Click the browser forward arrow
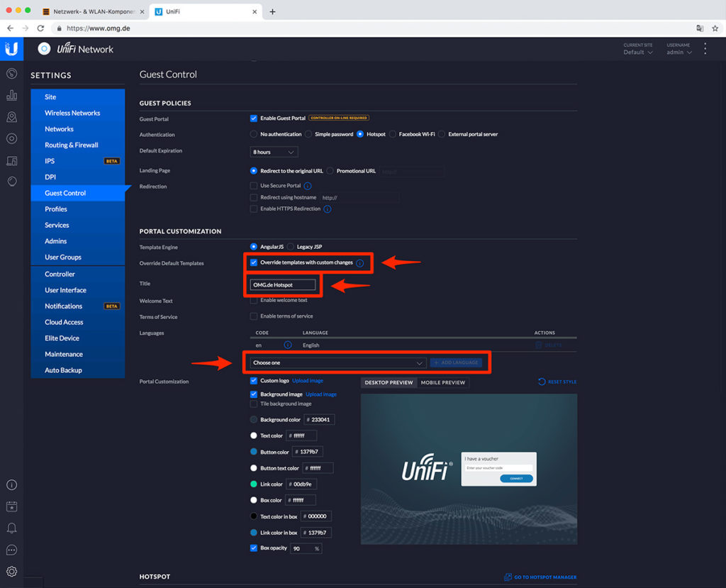Viewport: 726px width, 588px height. 26,28
